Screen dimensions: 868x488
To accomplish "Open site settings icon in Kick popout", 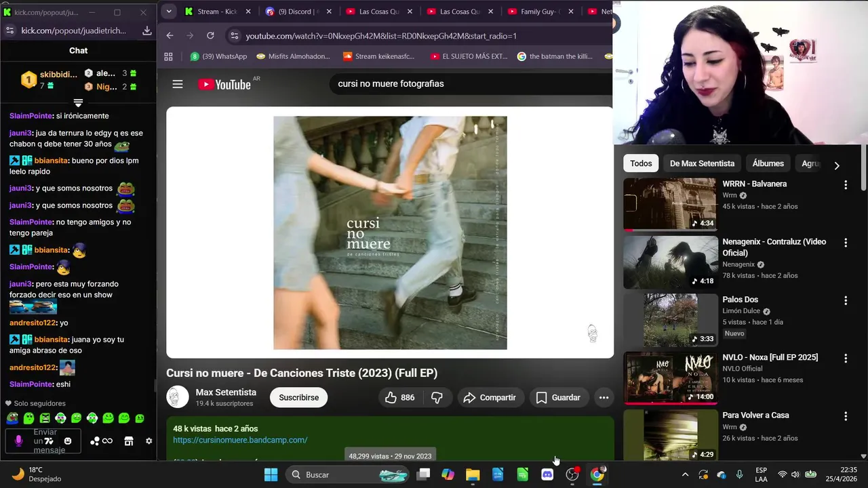I will [9, 30].
